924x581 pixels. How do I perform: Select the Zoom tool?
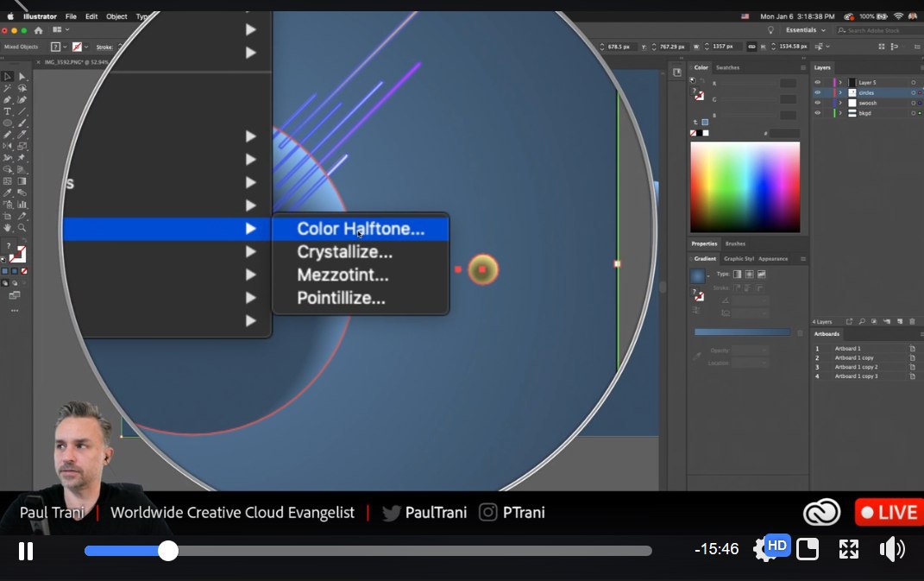[22, 228]
